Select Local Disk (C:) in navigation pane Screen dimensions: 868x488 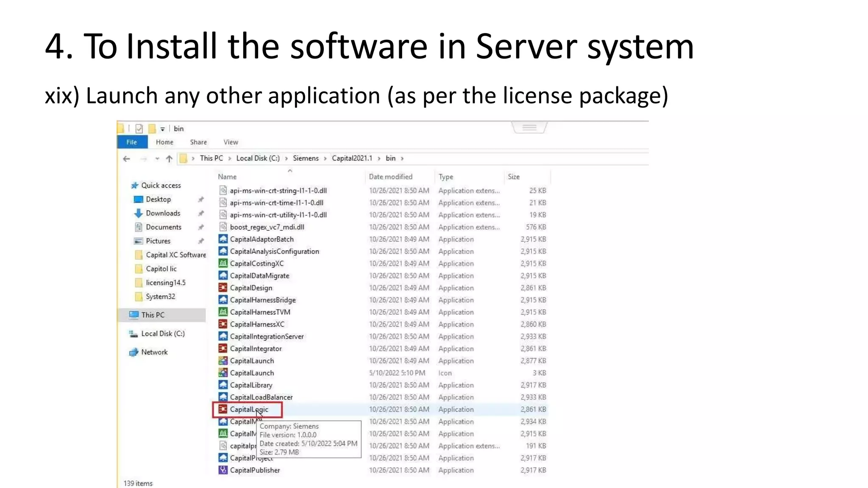click(163, 334)
